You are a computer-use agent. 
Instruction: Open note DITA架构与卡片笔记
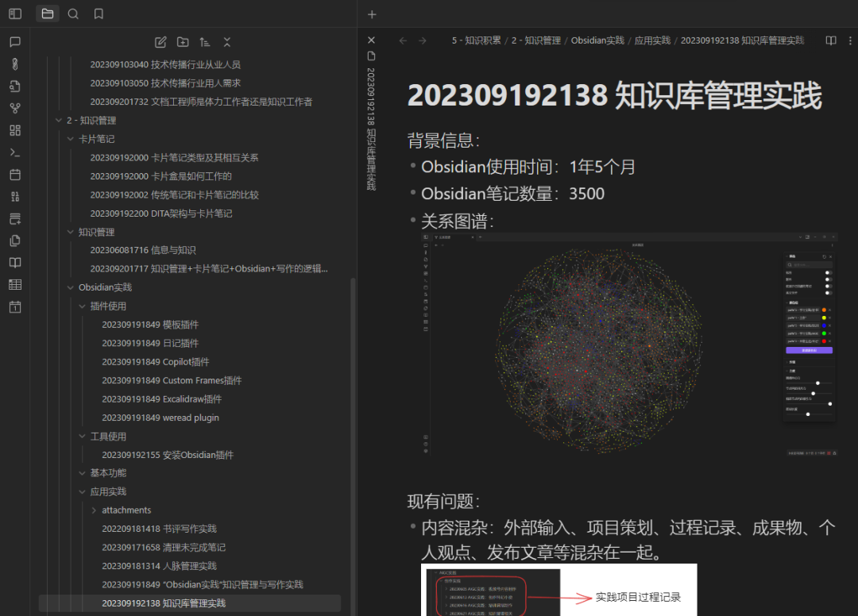(x=160, y=214)
